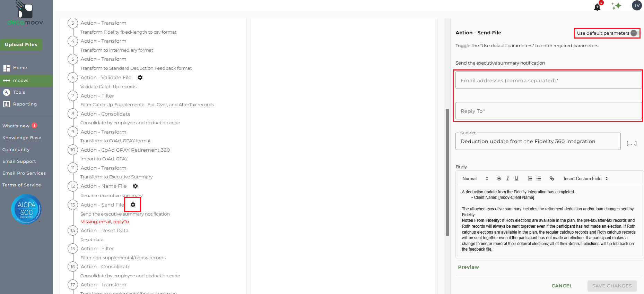
Task: Open Terms of Service
Action: click(21, 185)
